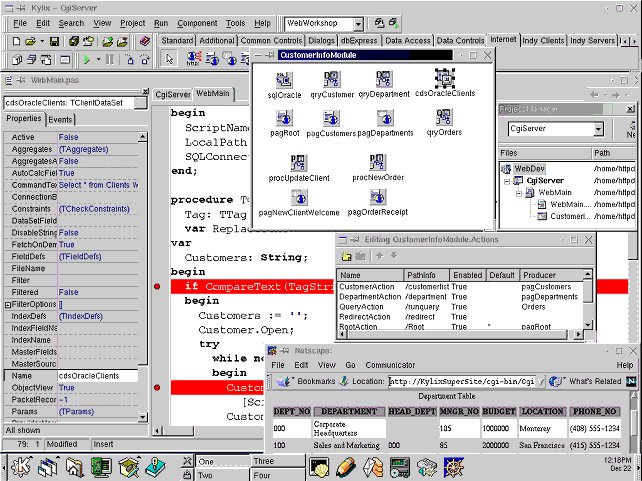The height and width of the screenshot is (481, 642).
Task: Toggle breakpoint on red Custom line
Action: click(157, 388)
